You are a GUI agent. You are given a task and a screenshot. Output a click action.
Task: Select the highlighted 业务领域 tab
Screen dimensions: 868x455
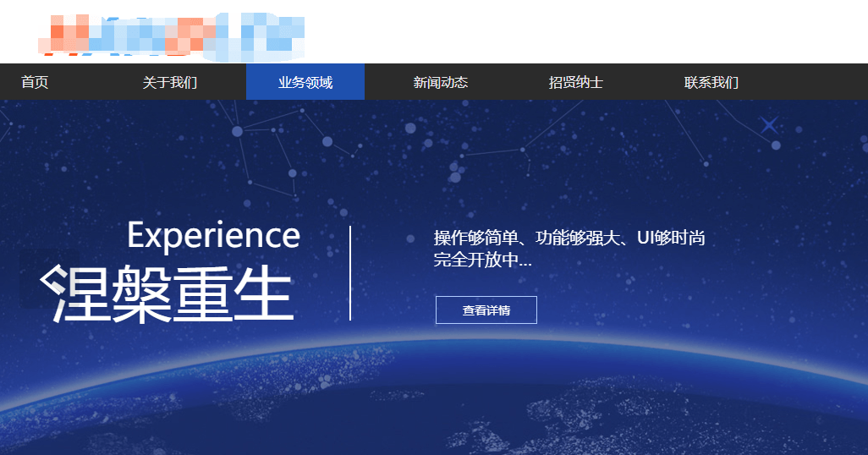(305, 82)
